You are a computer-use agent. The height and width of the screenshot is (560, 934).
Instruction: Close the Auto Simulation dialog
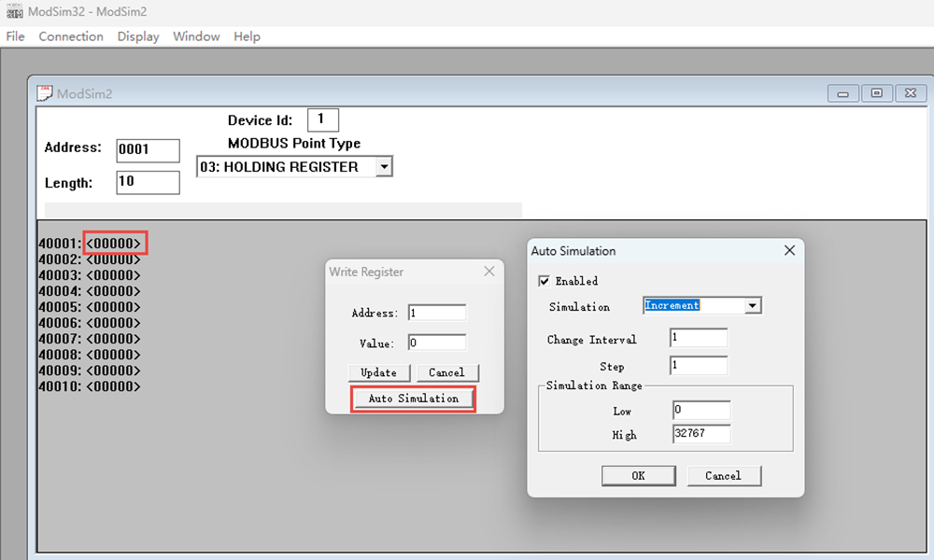point(789,250)
